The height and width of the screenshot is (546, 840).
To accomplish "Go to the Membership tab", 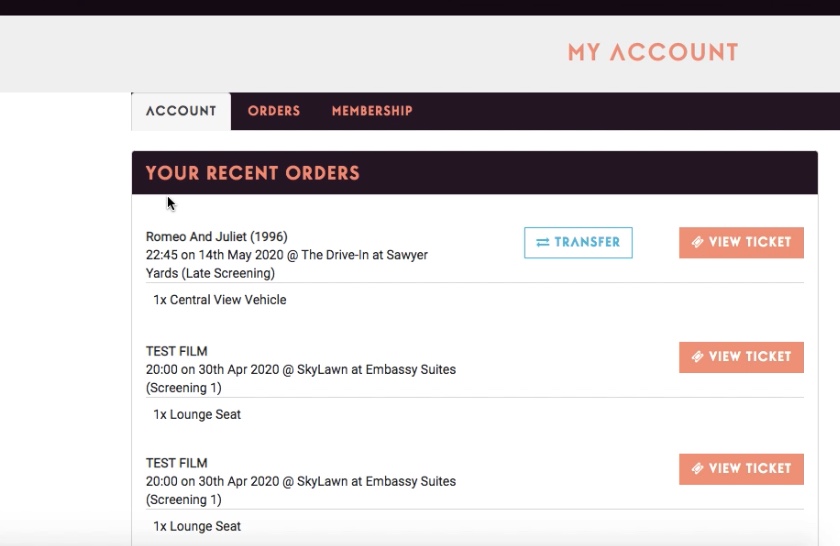I will 372,111.
